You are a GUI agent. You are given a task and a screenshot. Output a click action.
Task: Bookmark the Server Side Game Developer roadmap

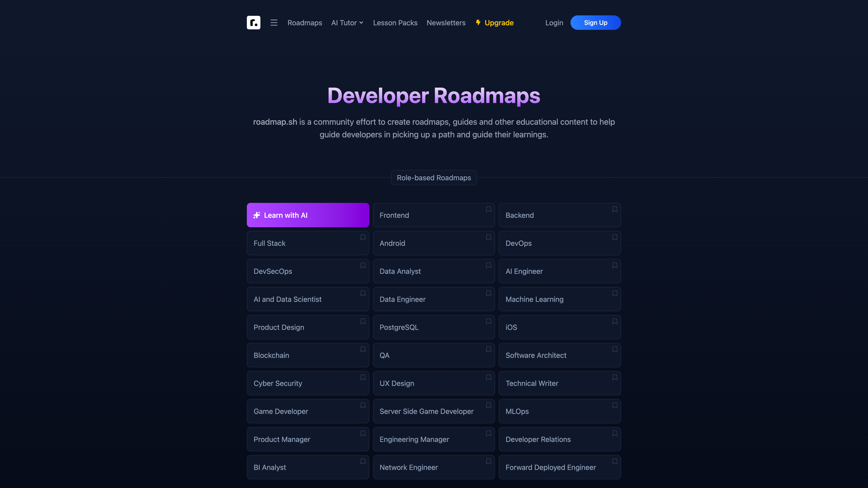click(488, 405)
